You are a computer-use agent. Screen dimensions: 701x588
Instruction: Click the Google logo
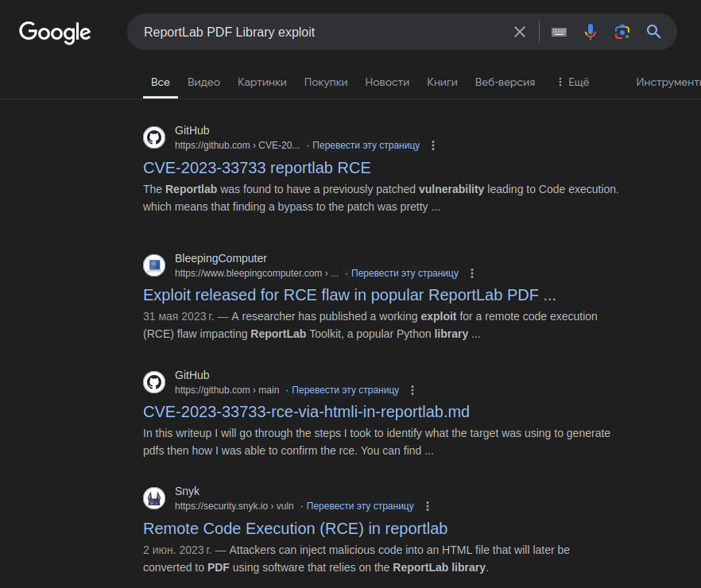pos(55,32)
